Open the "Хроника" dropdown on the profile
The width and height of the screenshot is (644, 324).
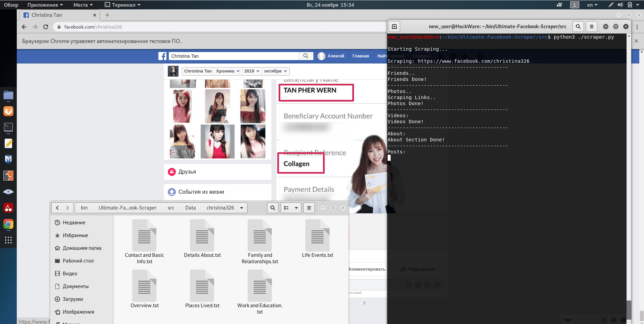pos(228,71)
